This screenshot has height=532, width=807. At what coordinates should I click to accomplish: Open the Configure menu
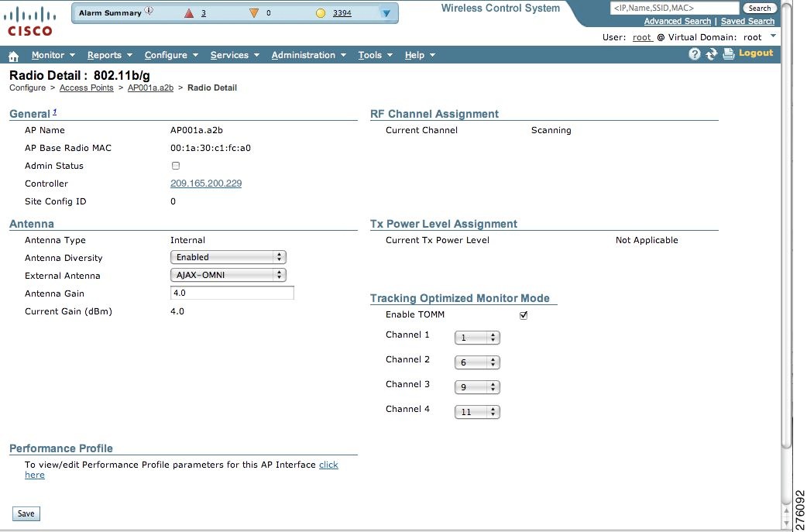[171, 55]
